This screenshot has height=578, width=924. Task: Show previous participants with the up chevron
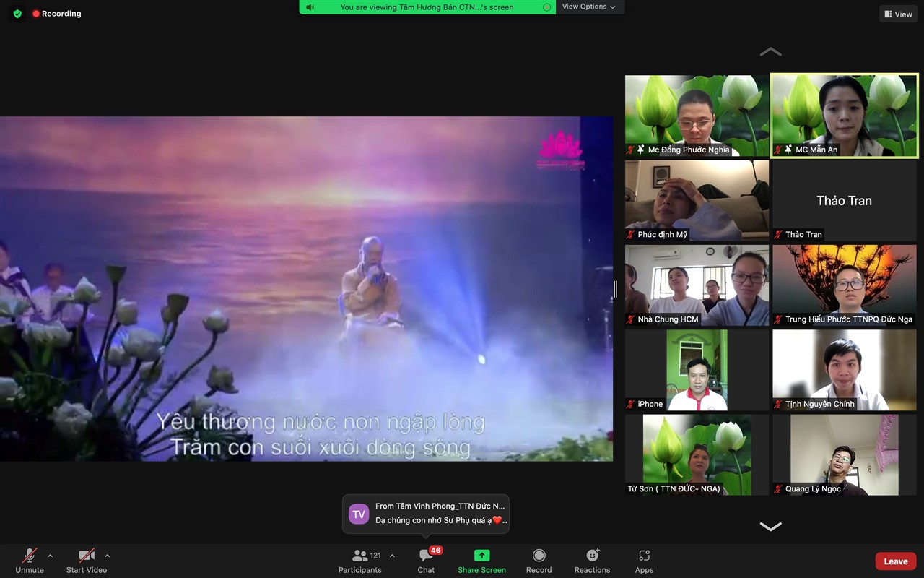click(771, 52)
